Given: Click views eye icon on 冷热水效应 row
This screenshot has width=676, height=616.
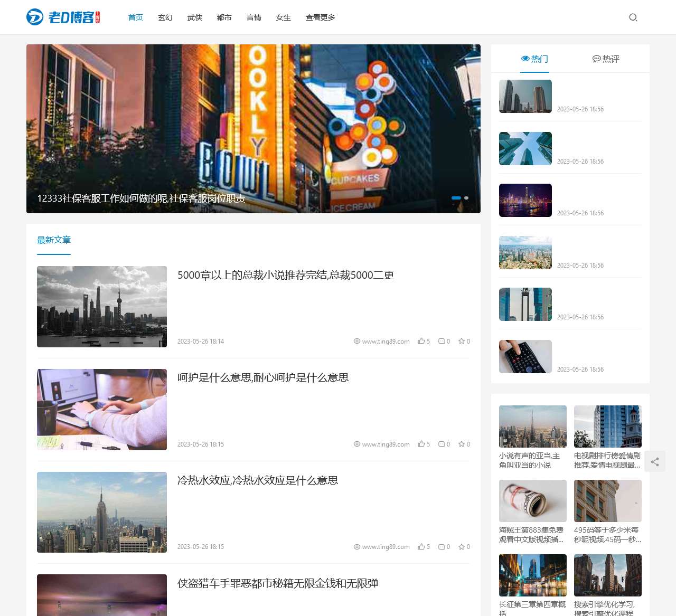Looking at the screenshot, I should (x=357, y=547).
